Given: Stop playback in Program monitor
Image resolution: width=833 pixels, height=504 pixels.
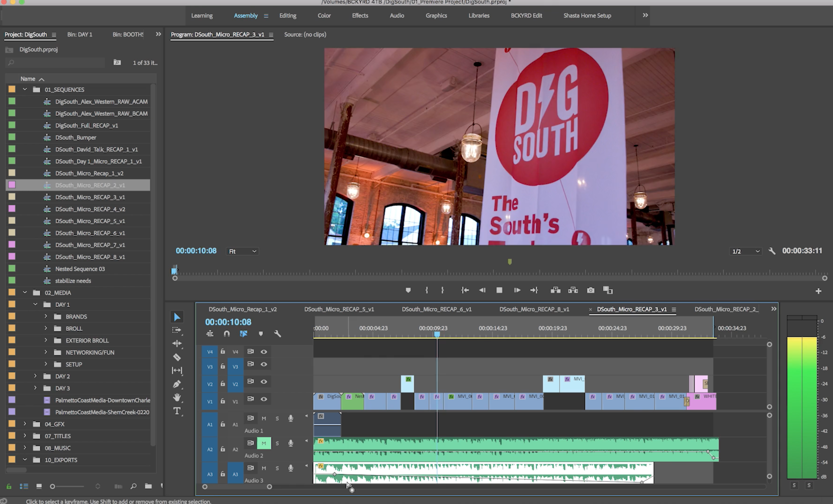Looking at the screenshot, I should click(x=499, y=290).
